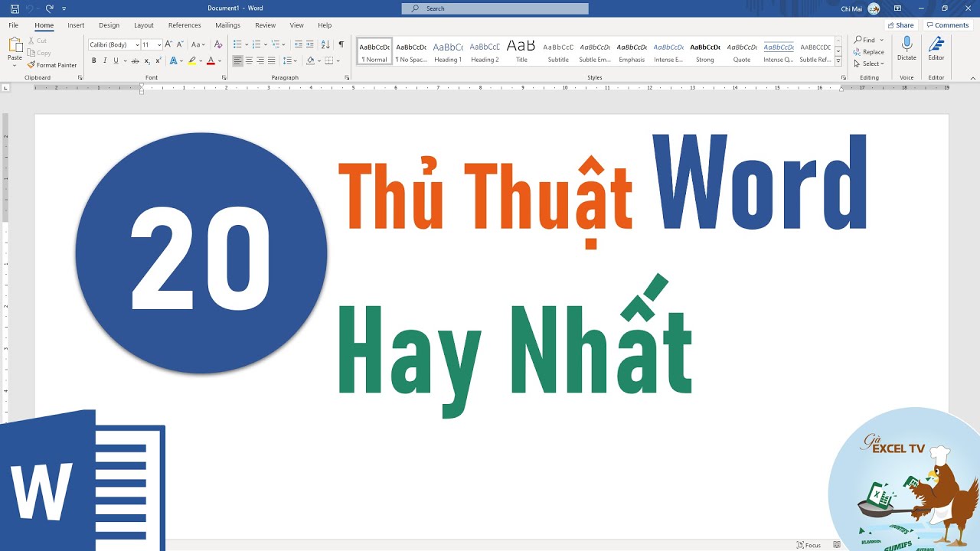This screenshot has height=551, width=980.
Task: Open the Calibri (Body) font name box
Action: coord(114,44)
